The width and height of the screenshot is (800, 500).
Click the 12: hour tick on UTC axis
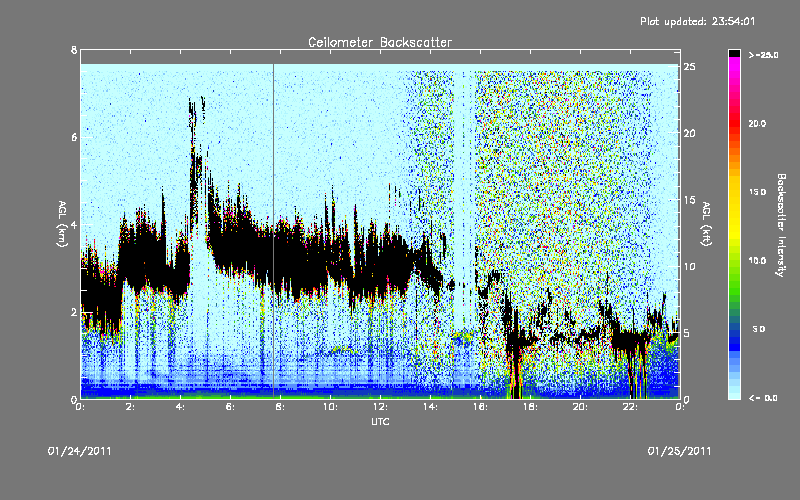381,407
